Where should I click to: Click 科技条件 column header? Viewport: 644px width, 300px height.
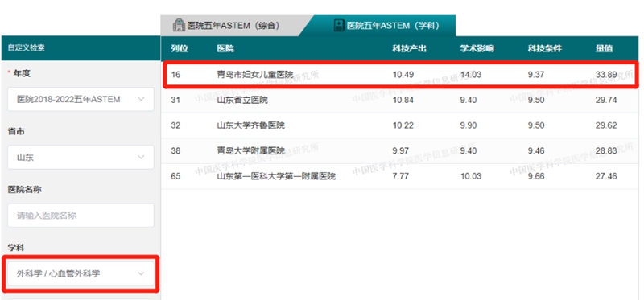[545, 49]
